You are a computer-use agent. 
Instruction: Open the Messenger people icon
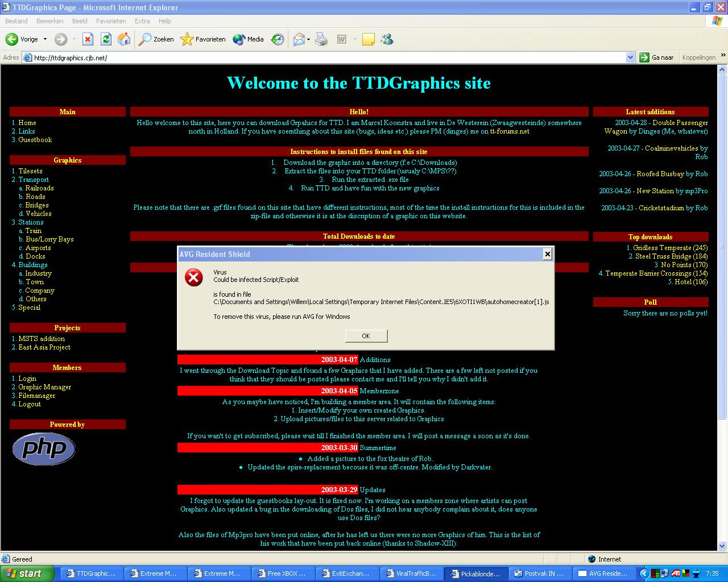pyautogui.click(x=387, y=39)
